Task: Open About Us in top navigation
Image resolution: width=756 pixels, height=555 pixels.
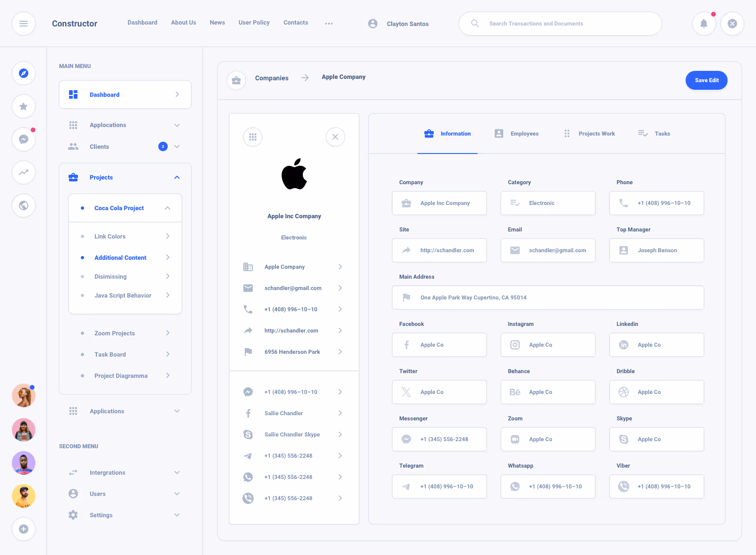Action: click(x=183, y=23)
